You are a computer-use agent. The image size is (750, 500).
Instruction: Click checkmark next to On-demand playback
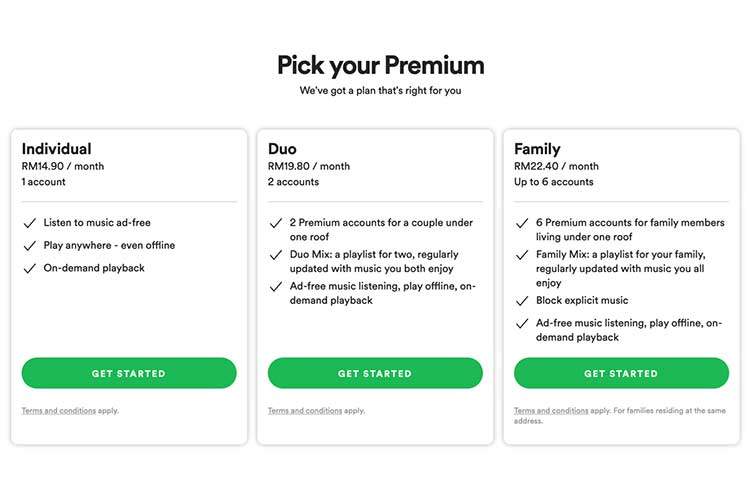click(28, 268)
